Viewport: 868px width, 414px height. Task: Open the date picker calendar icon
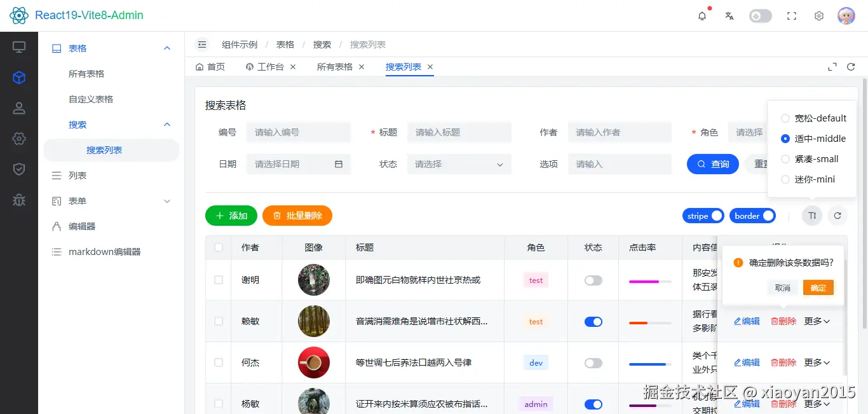coord(339,164)
